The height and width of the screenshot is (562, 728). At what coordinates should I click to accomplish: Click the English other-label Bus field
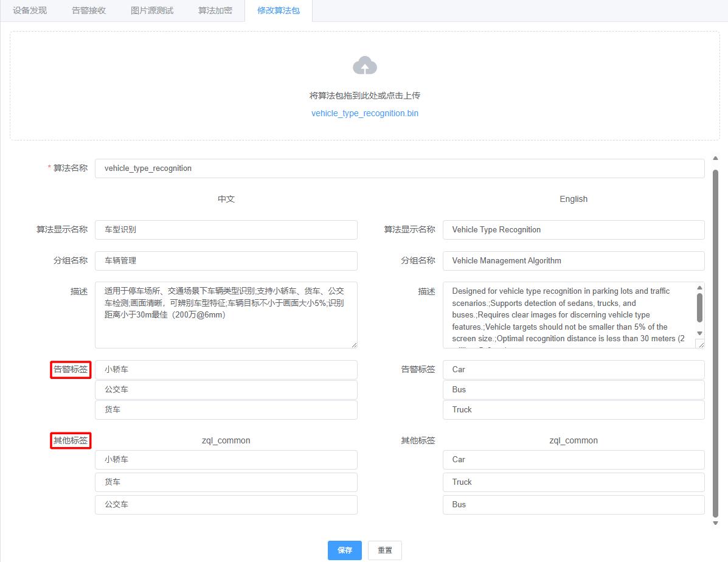click(573, 505)
